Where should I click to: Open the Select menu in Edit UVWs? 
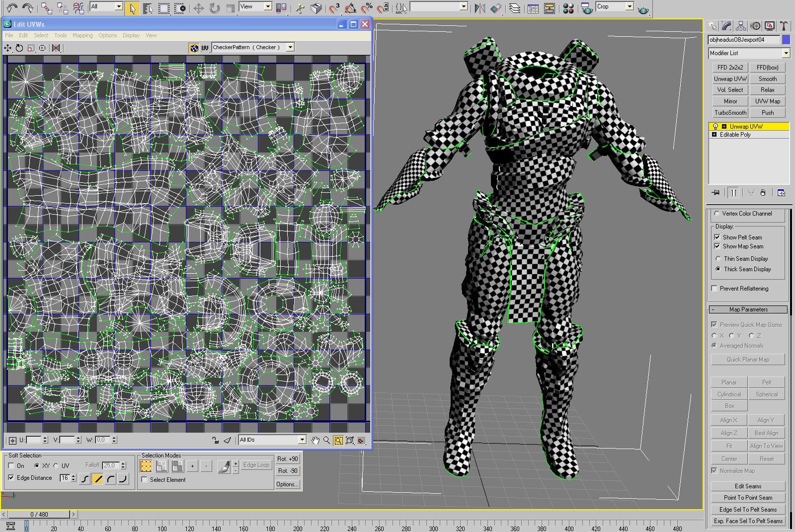(x=41, y=35)
